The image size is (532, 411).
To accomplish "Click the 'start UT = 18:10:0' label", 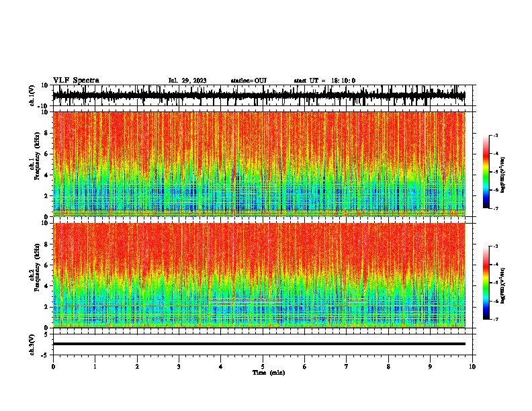I will click(x=324, y=81).
